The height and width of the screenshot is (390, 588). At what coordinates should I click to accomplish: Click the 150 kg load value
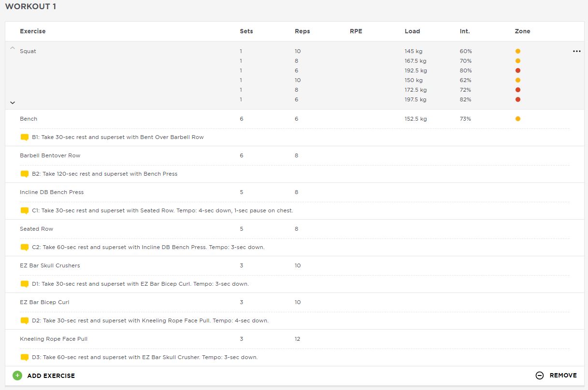click(x=414, y=80)
